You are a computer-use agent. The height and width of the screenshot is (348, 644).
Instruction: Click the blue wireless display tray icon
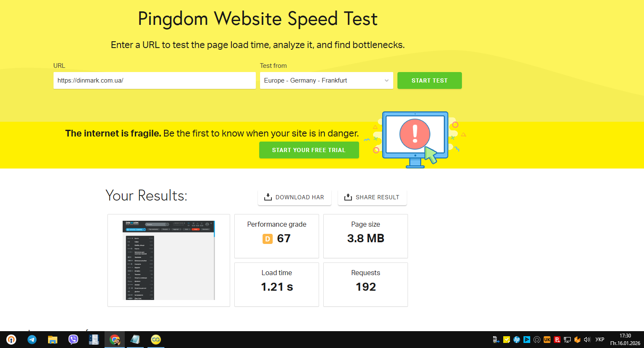click(x=527, y=340)
